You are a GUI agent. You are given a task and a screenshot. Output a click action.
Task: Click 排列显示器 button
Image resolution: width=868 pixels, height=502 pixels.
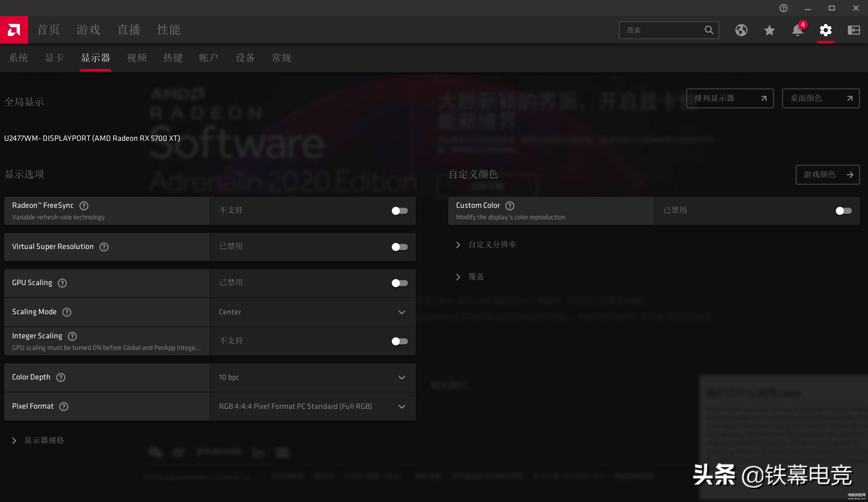click(730, 98)
